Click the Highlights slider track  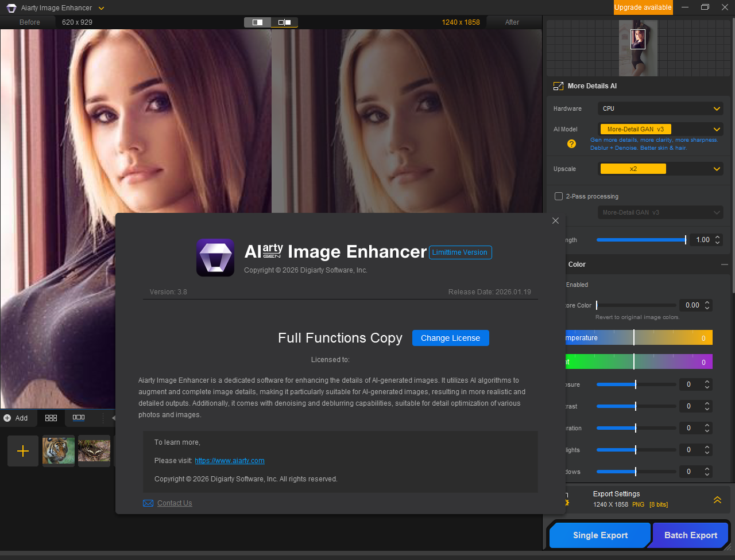tap(636, 450)
